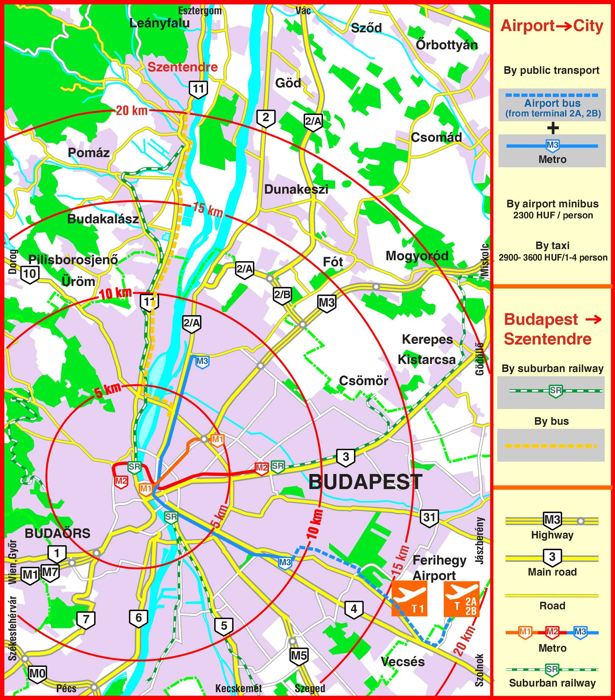Select orange M1 metro icon at northeast end
This screenshot has width=615, height=700.
[218, 440]
